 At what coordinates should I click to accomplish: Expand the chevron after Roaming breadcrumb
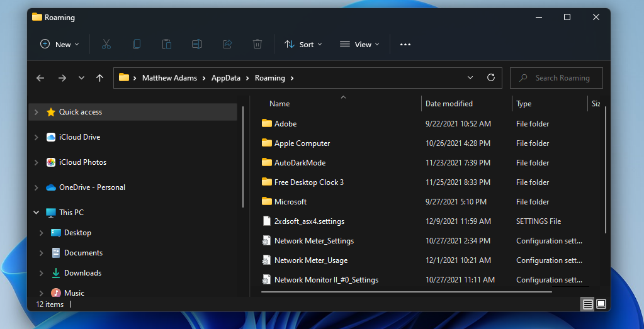coord(292,78)
